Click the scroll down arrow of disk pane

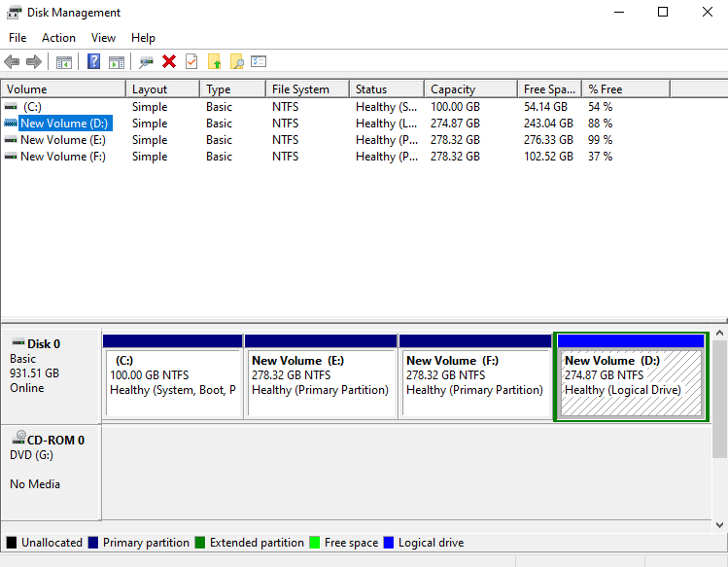tap(719, 525)
